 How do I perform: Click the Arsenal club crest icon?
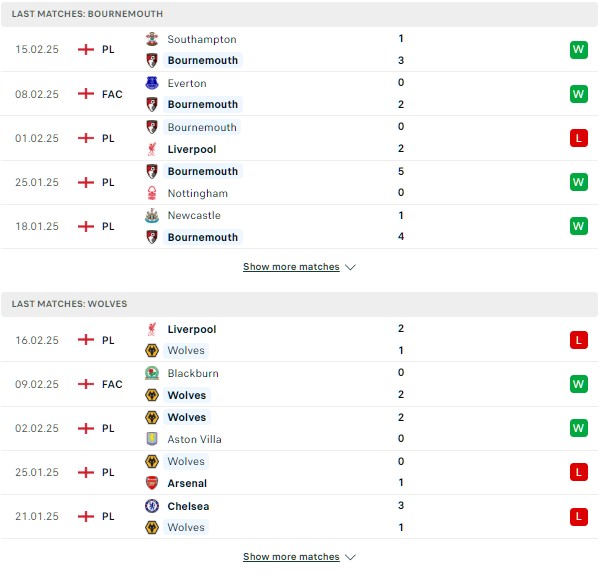point(152,483)
